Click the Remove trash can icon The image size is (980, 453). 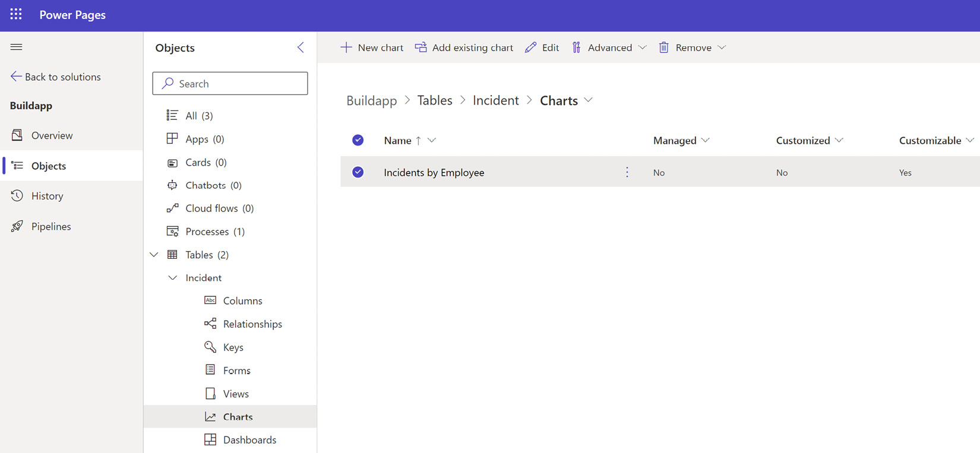coord(664,47)
